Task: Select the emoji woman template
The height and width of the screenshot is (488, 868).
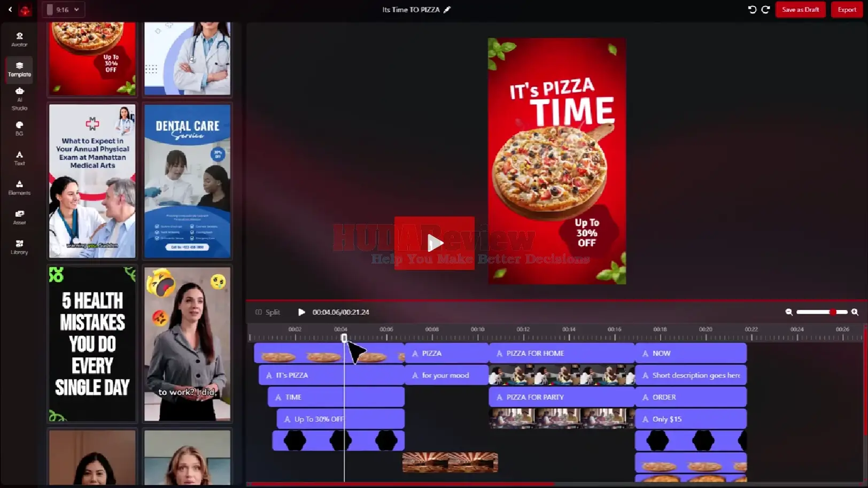Action: (x=188, y=344)
